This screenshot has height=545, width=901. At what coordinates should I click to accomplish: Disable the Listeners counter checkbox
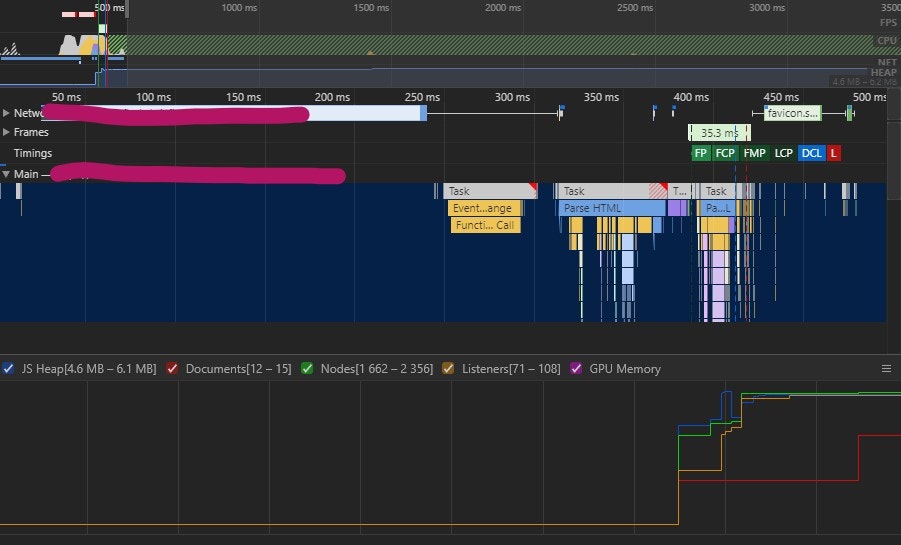449,369
